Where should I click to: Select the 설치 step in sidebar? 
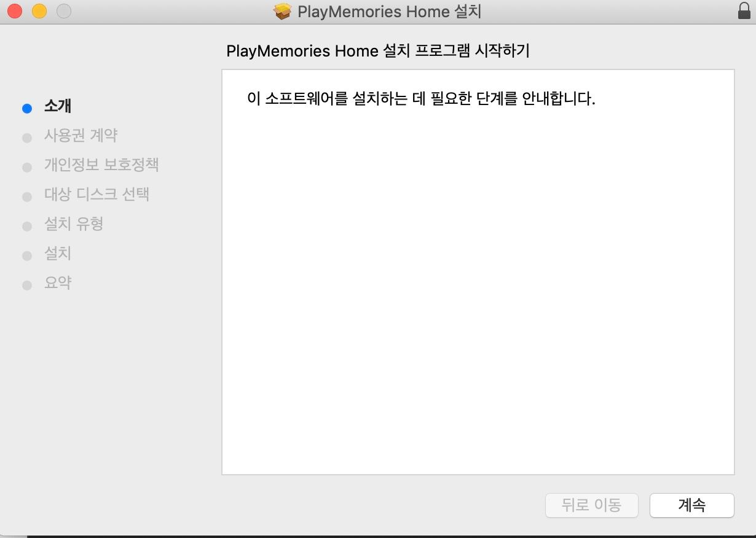pos(58,253)
